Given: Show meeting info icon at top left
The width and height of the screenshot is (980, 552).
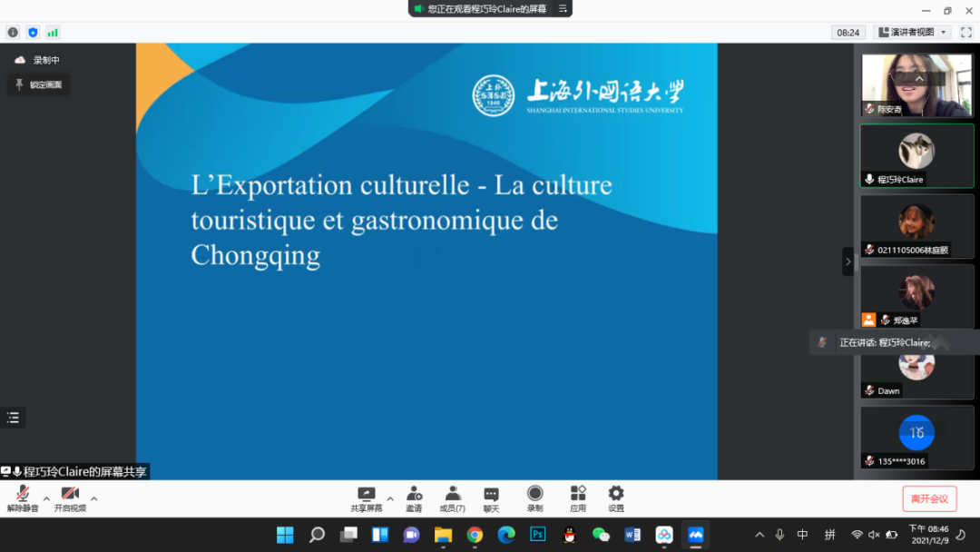Looking at the screenshot, I should (x=13, y=33).
